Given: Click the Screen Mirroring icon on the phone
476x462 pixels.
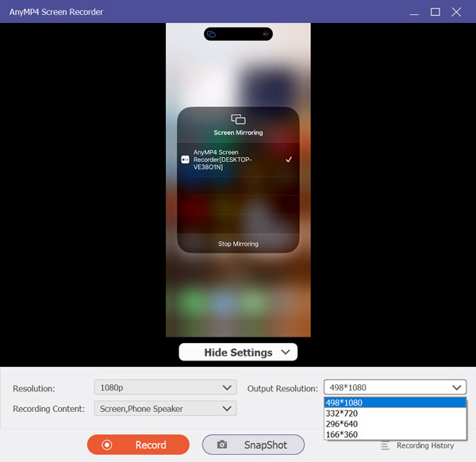Looking at the screenshot, I should tap(238, 119).
